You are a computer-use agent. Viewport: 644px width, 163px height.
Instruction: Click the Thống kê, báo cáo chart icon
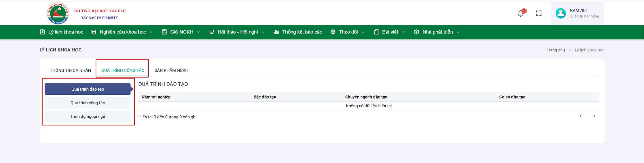[x=276, y=32]
